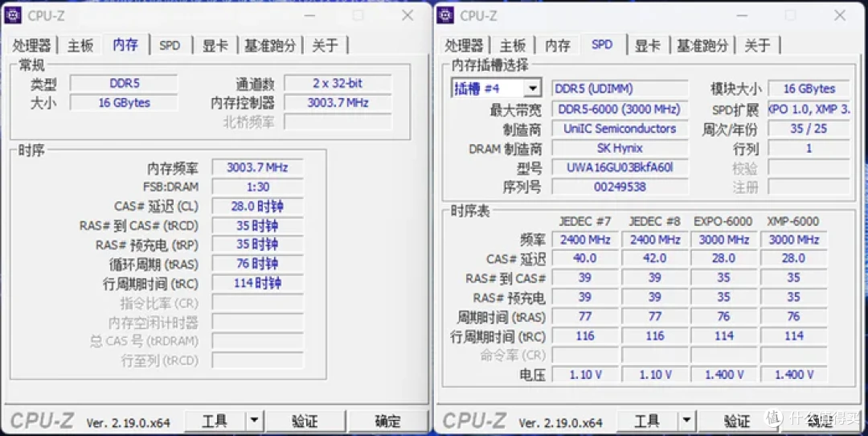Click the DDR5 (UDIMM) field
Viewport: 868px width, 436px height.
pos(620,88)
